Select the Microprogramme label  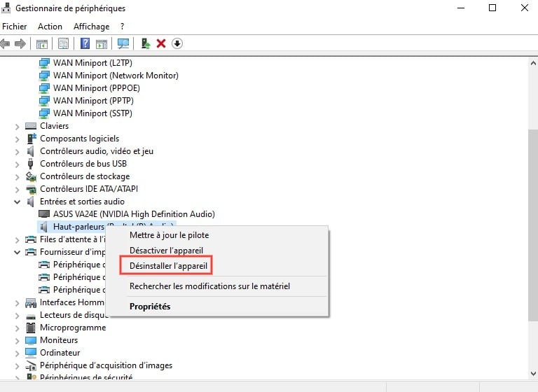[x=73, y=328]
